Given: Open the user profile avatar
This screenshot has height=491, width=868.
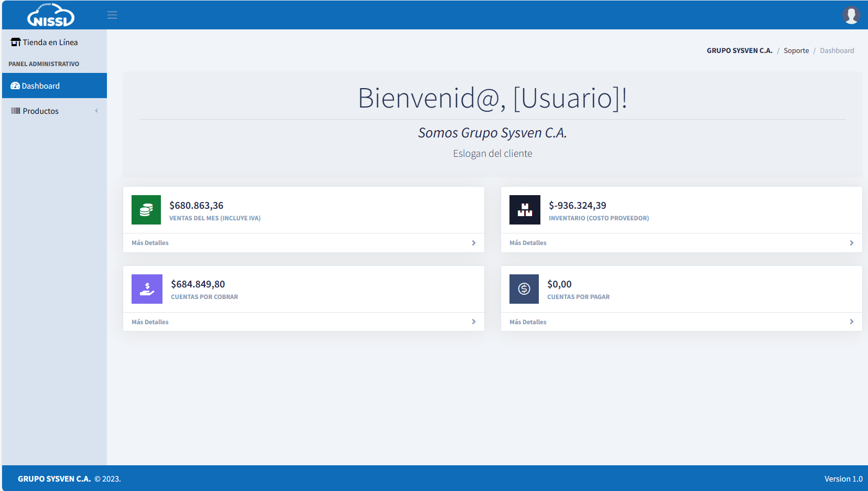Looking at the screenshot, I should 851,15.
